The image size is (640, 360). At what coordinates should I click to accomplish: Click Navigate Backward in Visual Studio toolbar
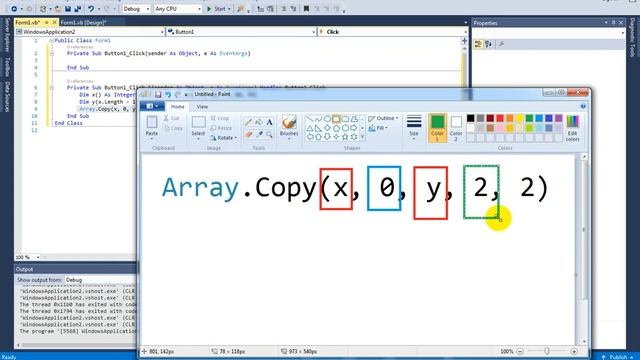point(14,9)
